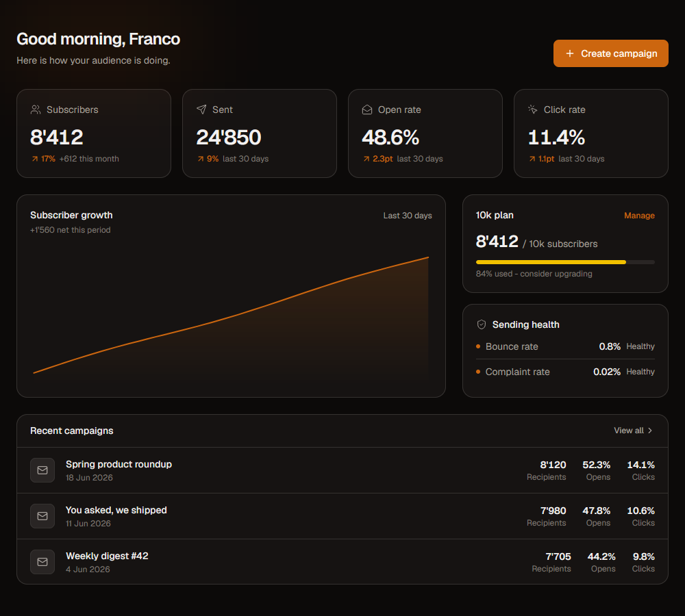Click the 14.1% Clicks value
685x616 pixels.
tap(641, 465)
